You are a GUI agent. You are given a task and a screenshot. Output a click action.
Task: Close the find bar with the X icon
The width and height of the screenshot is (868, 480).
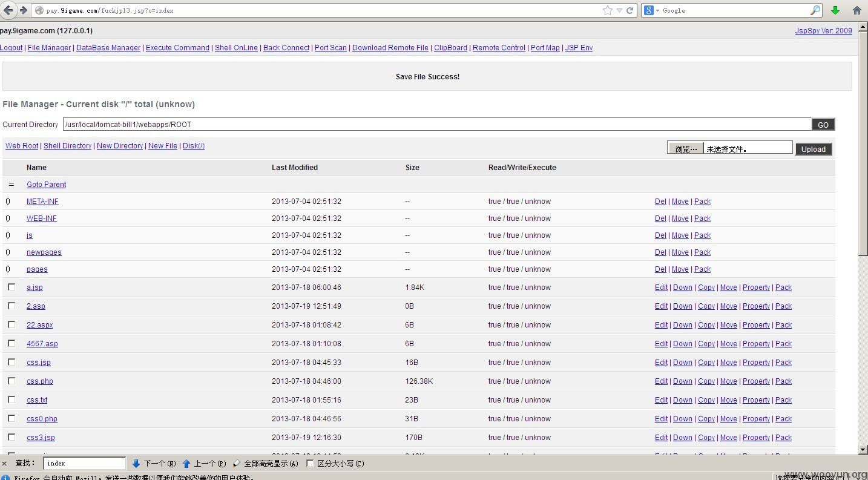[4, 464]
